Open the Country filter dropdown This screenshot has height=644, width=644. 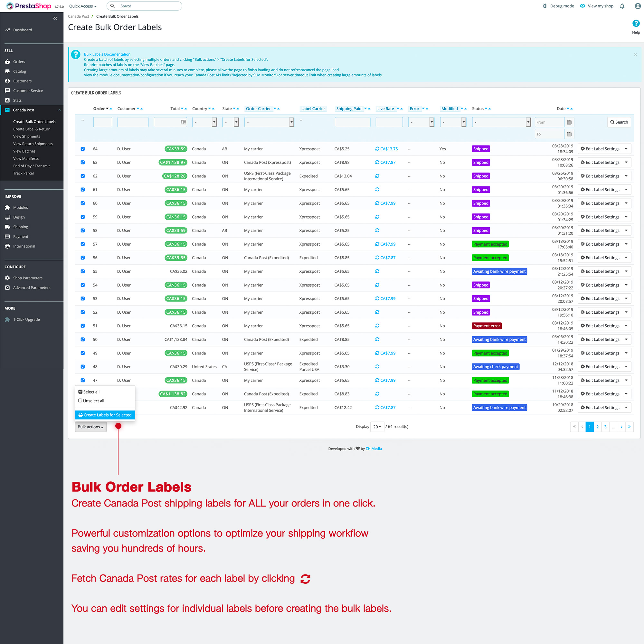coord(205,122)
